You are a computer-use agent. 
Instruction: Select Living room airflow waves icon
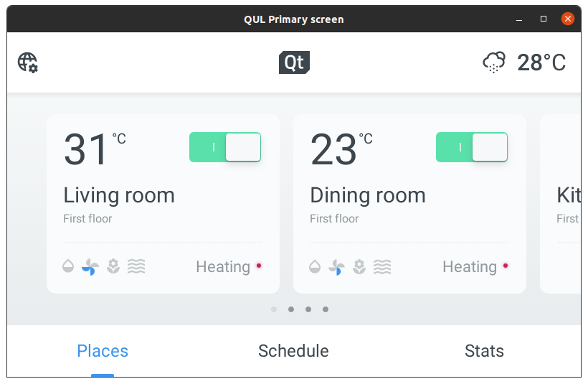tap(136, 267)
